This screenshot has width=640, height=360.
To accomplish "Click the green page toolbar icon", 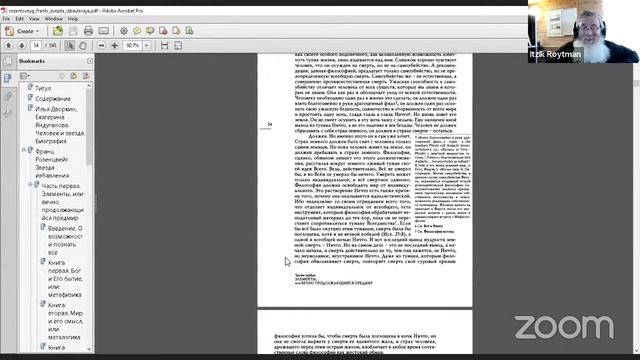I will [189, 31].
